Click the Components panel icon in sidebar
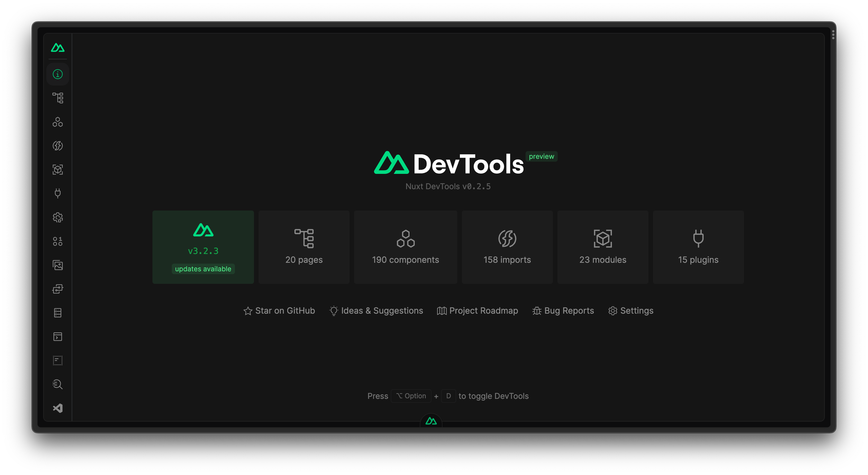The height and width of the screenshot is (475, 868). (x=57, y=122)
